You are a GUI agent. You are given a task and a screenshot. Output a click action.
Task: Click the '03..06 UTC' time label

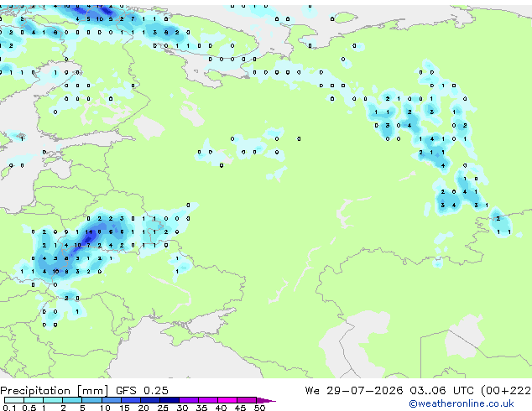[x=441, y=391]
